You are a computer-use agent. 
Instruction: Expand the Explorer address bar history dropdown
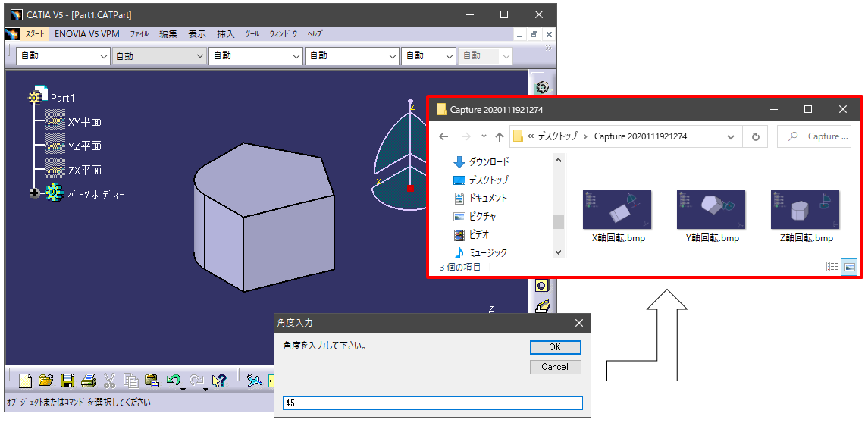[x=731, y=136]
